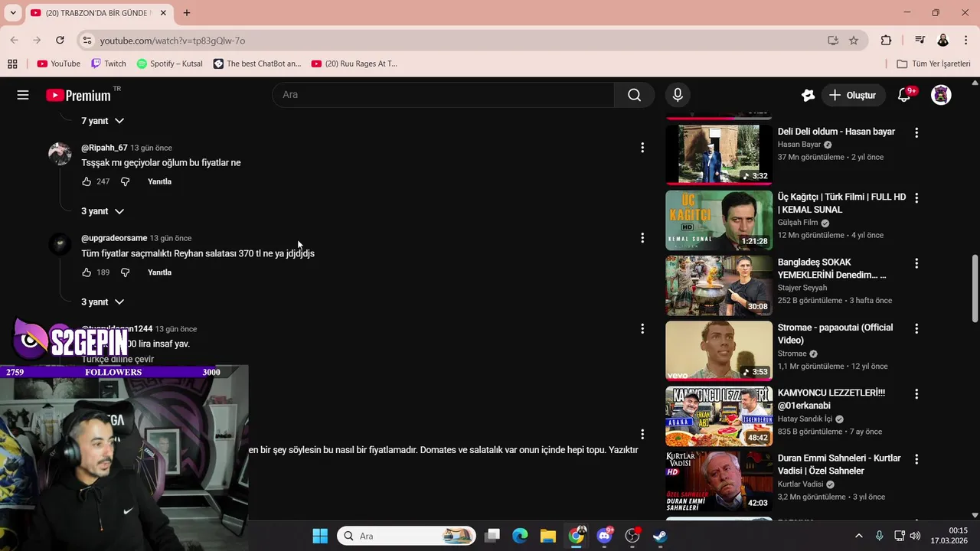980x551 pixels.
Task: Open the @upgradeorsame channel link
Action: coord(114,238)
